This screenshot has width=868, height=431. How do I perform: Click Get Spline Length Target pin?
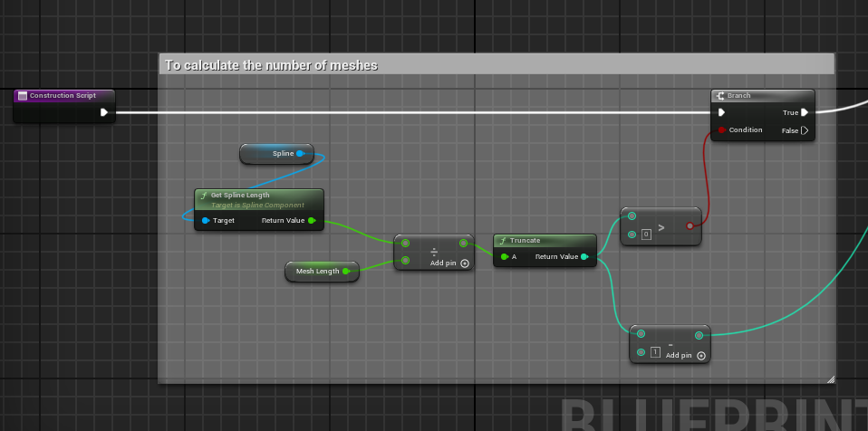click(x=206, y=220)
